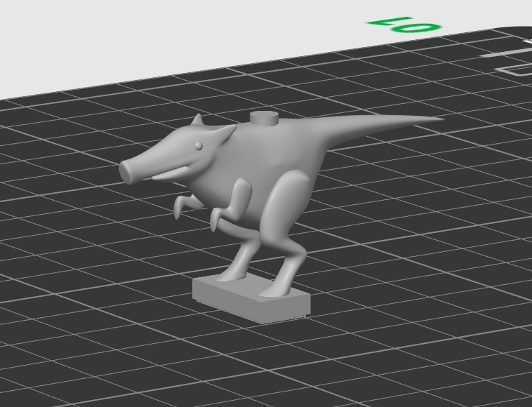The height and width of the screenshot is (407, 532).
Task: Click the rectangular base under the model
Action: coord(251,298)
